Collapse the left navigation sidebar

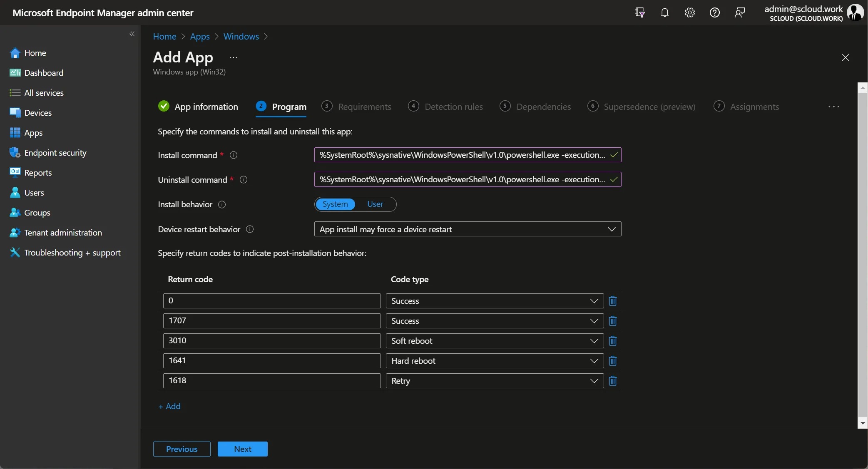click(x=132, y=34)
